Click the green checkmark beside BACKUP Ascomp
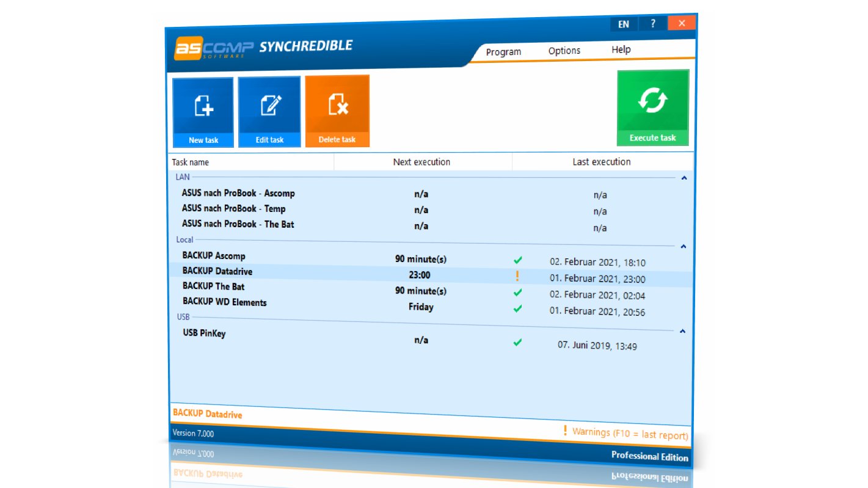Screen dimensions: 868x488 click(517, 258)
